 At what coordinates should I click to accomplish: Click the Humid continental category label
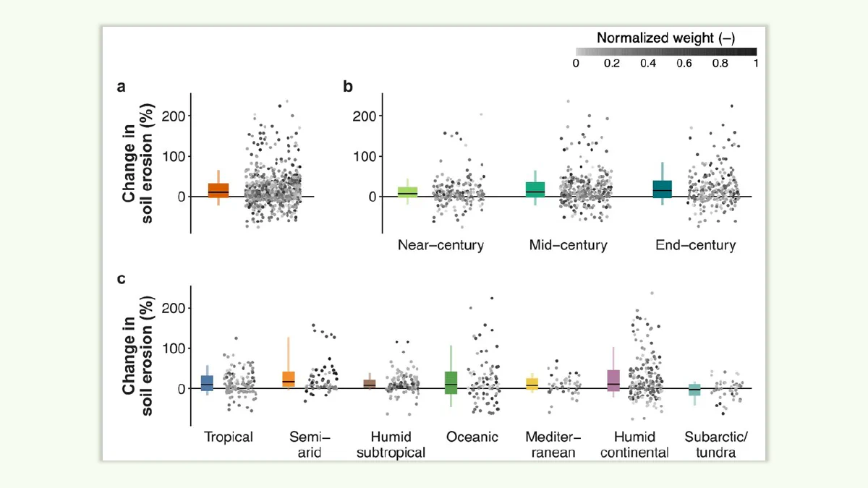(x=634, y=445)
